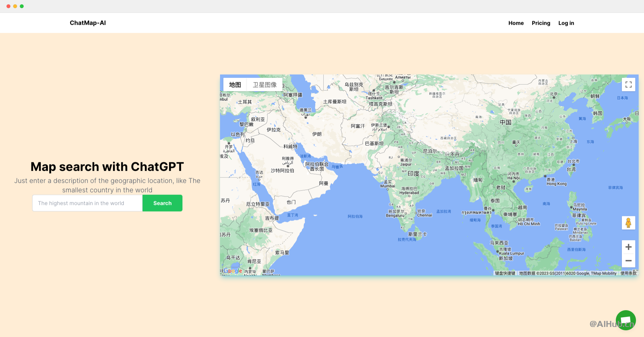Click the 台湾 label on map
The height and width of the screenshot is (337, 644).
pyautogui.click(x=571, y=169)
